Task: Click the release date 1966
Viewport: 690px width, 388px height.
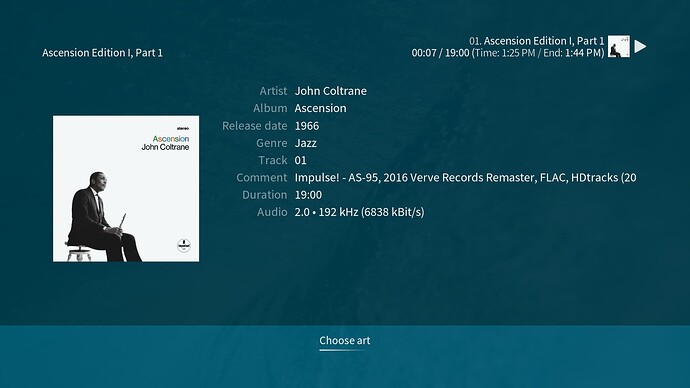Action: (307, 126)
